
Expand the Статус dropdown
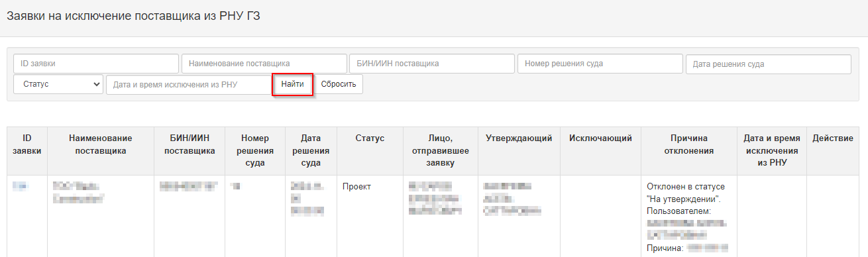58,85
